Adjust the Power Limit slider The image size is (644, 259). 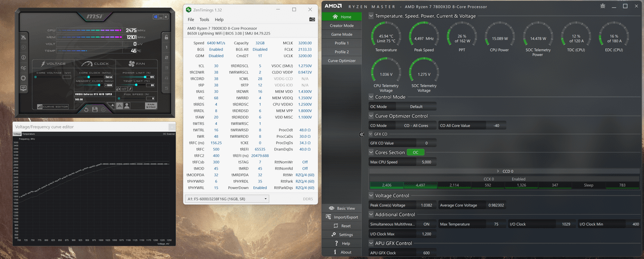132,77
